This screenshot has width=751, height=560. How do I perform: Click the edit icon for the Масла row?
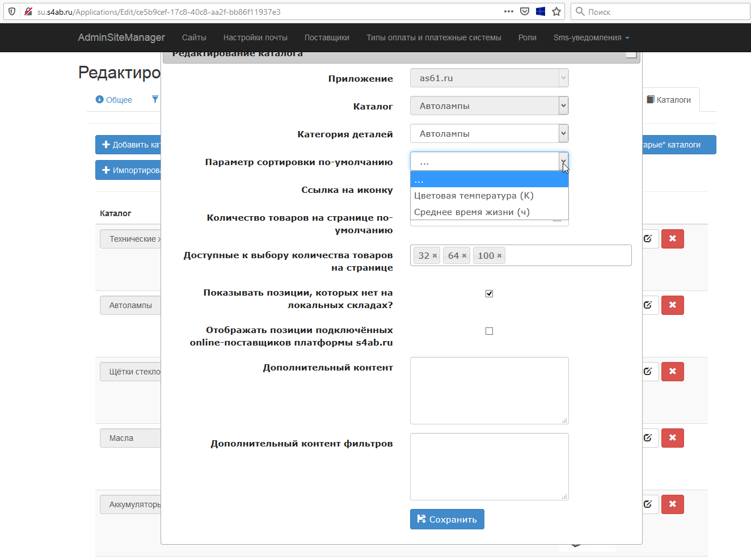pyautogui.click(x=648, y=438)
